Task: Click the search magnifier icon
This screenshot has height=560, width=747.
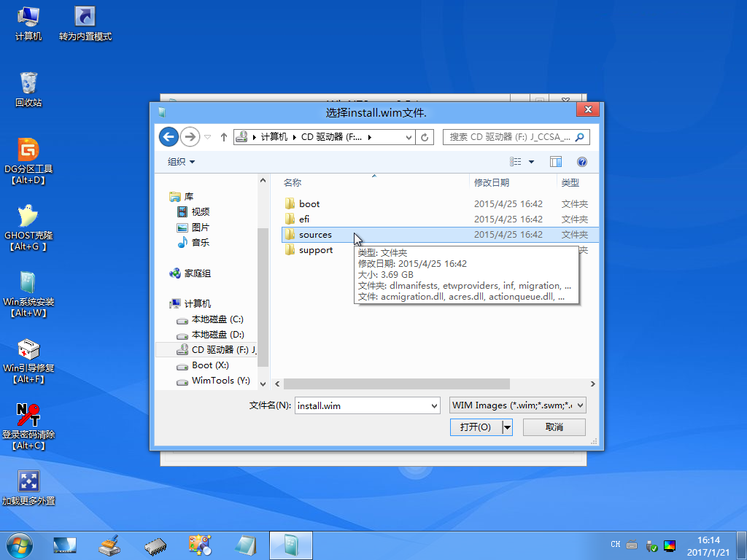Action: coord(580,137)
